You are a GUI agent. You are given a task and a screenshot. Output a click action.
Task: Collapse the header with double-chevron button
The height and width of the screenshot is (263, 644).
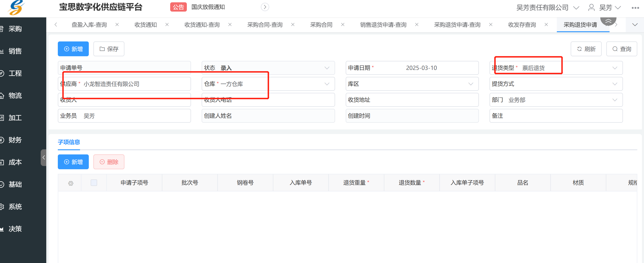(x=608, y=21)
